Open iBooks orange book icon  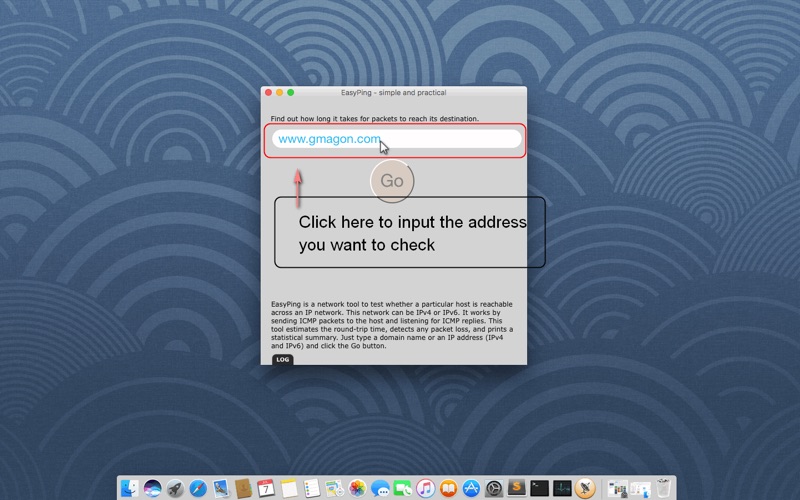coord(448,488)
